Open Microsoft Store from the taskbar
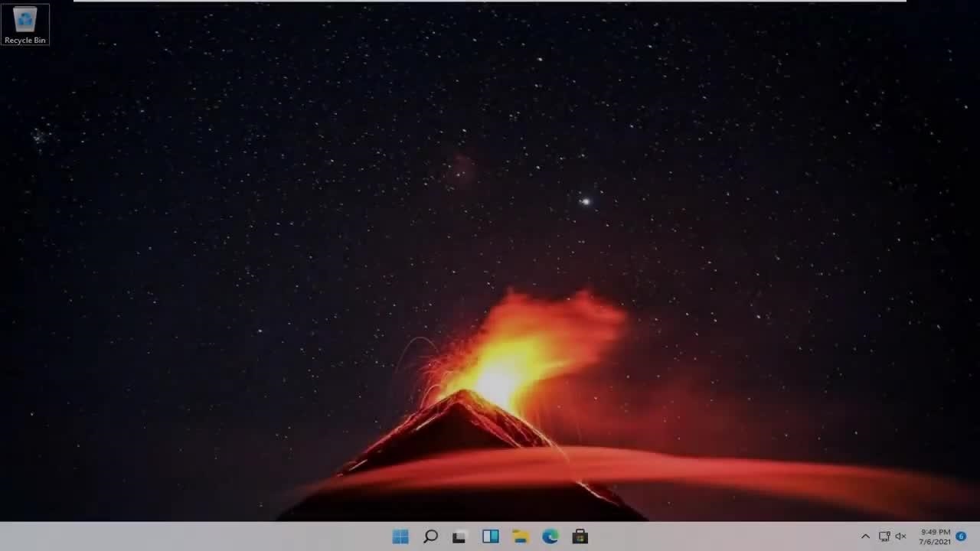The image size is (980, 551). point(580,536)
